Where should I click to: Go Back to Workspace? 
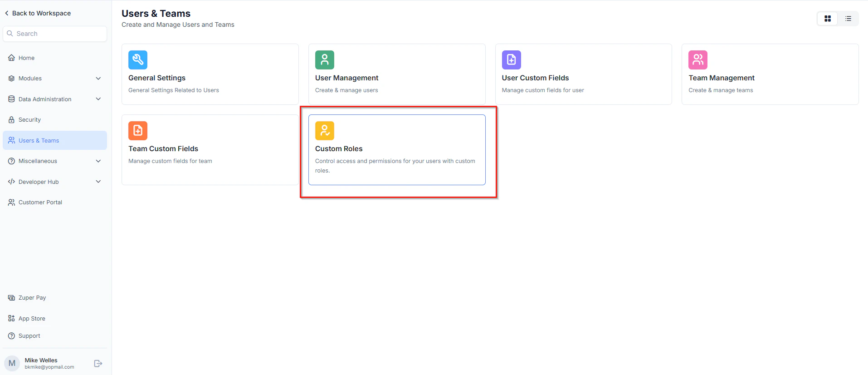(x=38, y=13)
